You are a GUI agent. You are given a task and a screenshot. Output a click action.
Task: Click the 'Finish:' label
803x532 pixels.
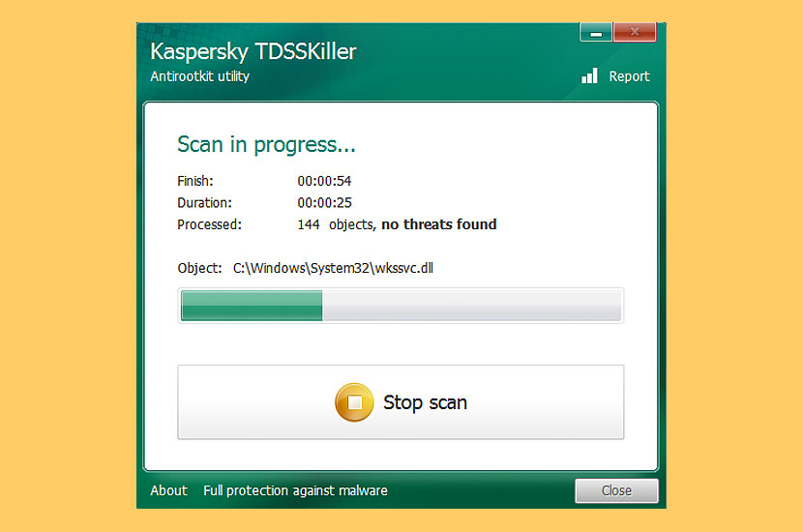[x=195, y=181]
